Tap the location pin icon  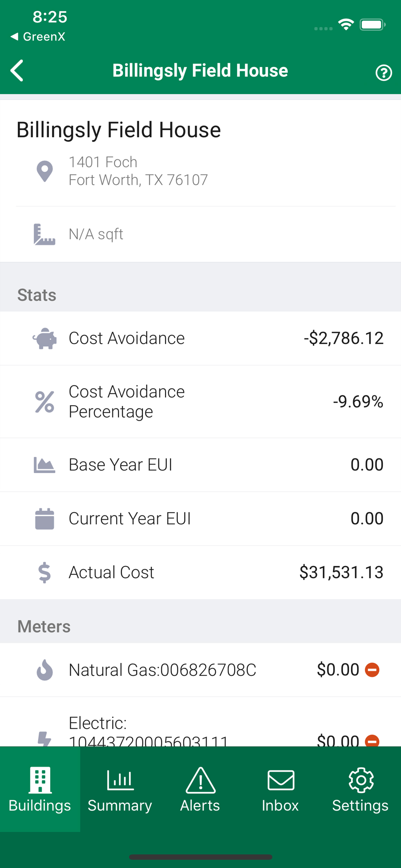(x=45, y=171)
